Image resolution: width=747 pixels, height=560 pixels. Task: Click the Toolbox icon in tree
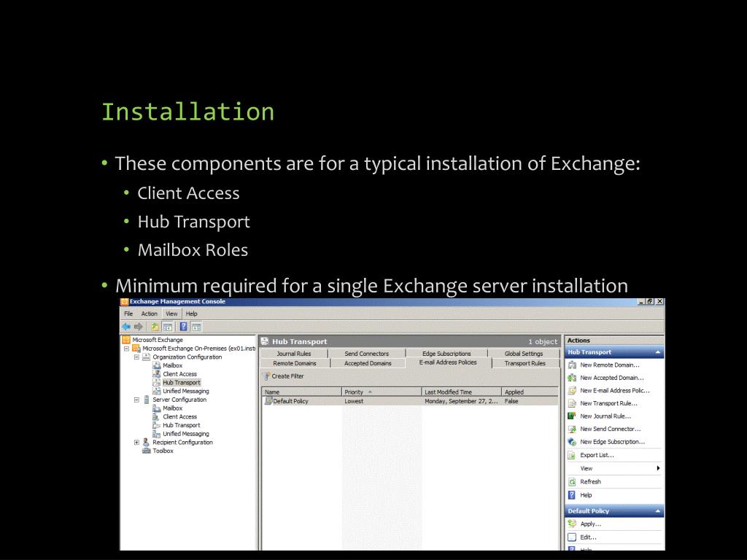(x=146, y=451)
